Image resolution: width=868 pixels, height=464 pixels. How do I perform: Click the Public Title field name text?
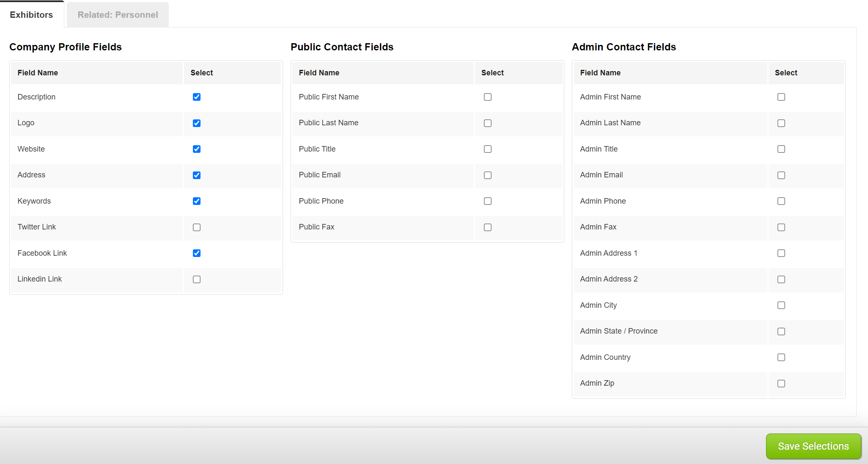click(317, 149)
